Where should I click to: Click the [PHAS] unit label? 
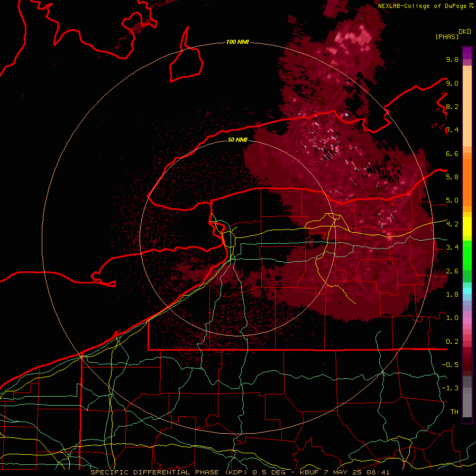pyautogui.click(x=447, y=37)
